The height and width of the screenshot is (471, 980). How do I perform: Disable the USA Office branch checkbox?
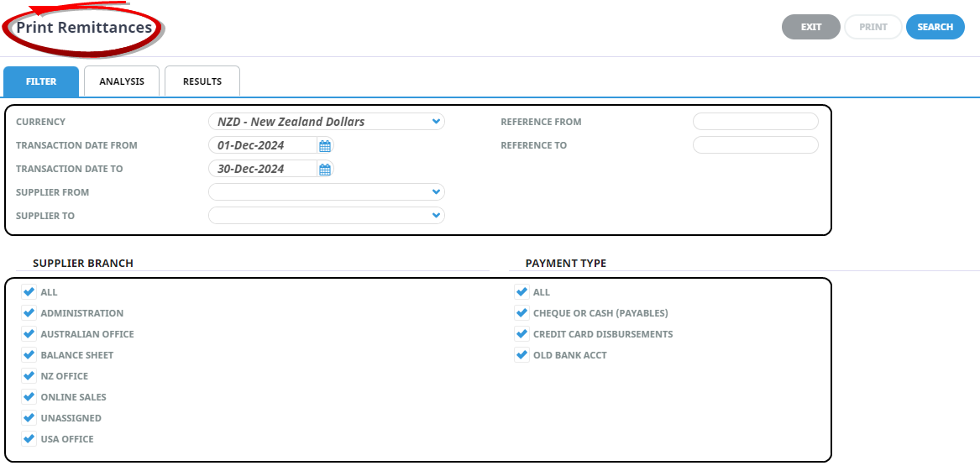[29, 439]
